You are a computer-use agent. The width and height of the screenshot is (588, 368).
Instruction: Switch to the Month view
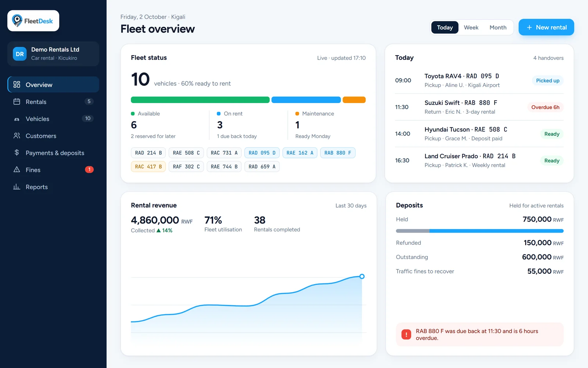tap(498, 27)
